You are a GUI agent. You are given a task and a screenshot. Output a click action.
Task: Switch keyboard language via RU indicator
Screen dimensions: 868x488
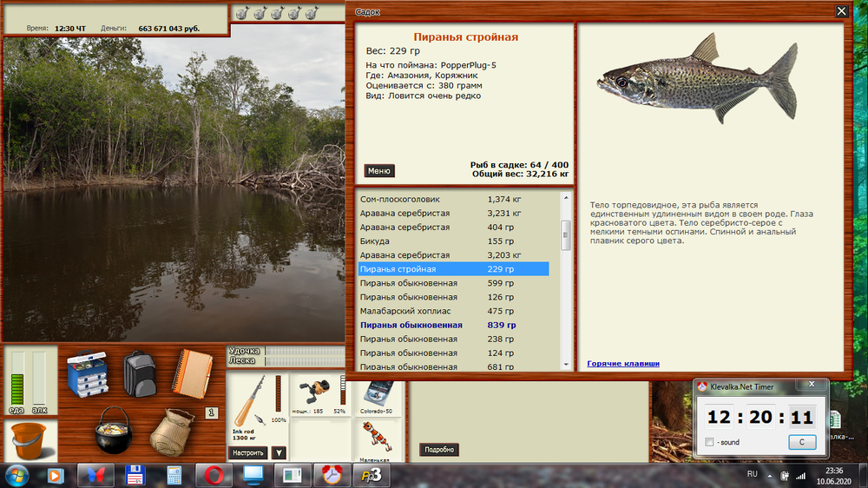[753, 475]
